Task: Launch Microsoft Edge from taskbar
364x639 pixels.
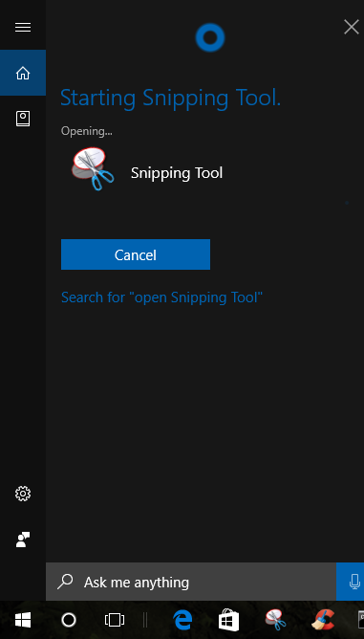Action: click(x=182, y=620)
